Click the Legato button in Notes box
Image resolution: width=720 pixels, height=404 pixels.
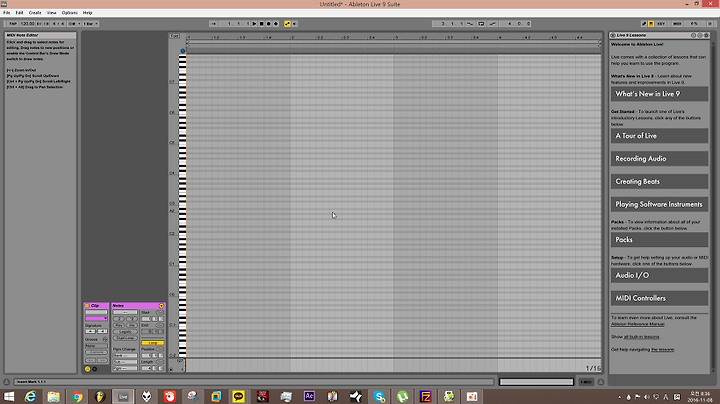pyautogui.click(x=125, y=331)
